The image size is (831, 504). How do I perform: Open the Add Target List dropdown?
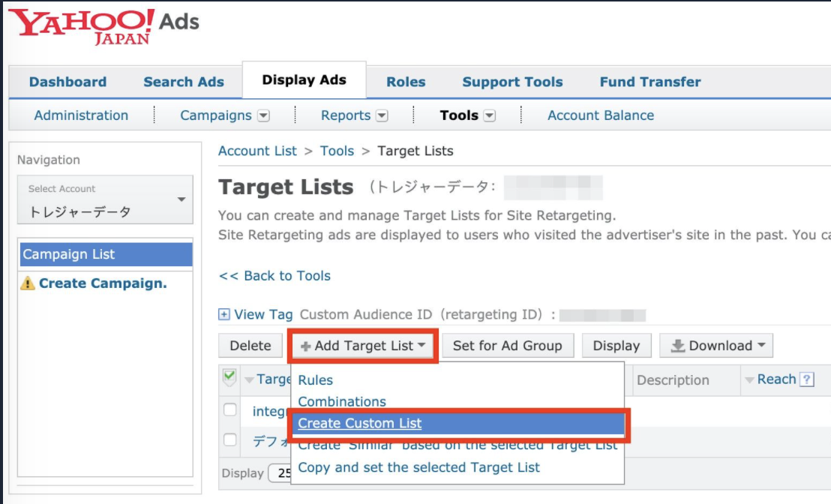(x=364, y=346)
